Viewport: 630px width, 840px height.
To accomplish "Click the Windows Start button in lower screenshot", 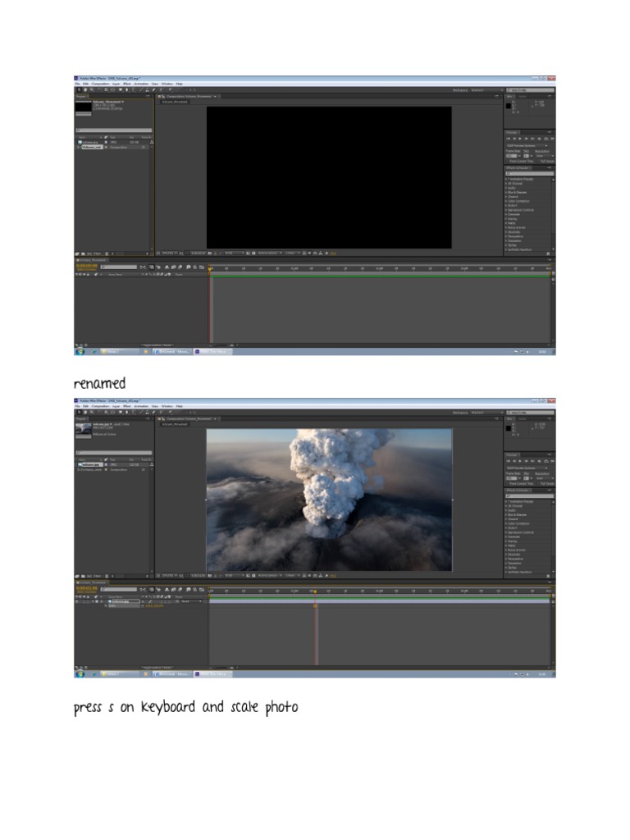I will pyautogui.click(x=80, y=674).
